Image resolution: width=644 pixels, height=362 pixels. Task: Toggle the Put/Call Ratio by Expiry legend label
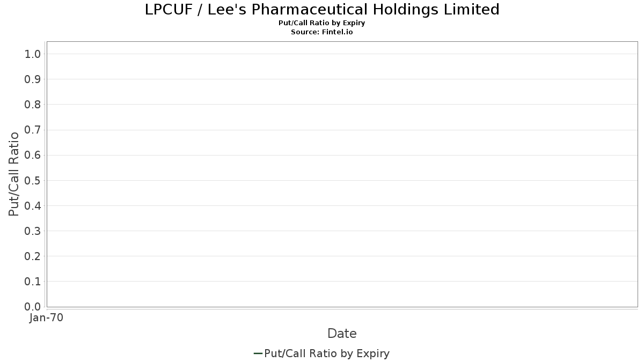pyautogui.click(x=327, y=353)
